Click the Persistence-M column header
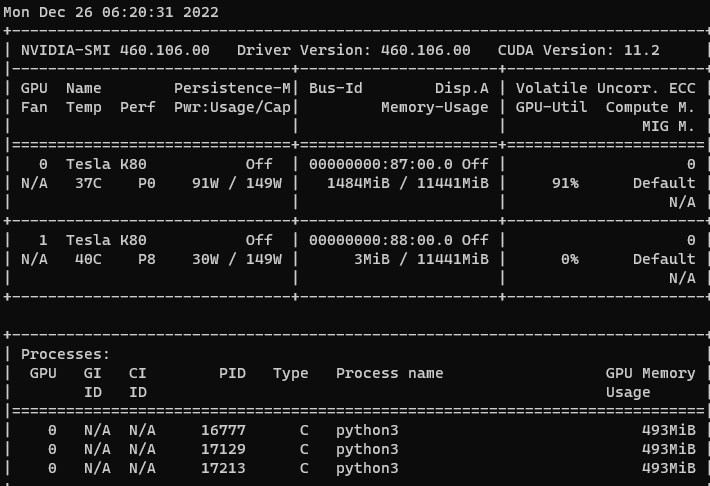 pos(232,88)
